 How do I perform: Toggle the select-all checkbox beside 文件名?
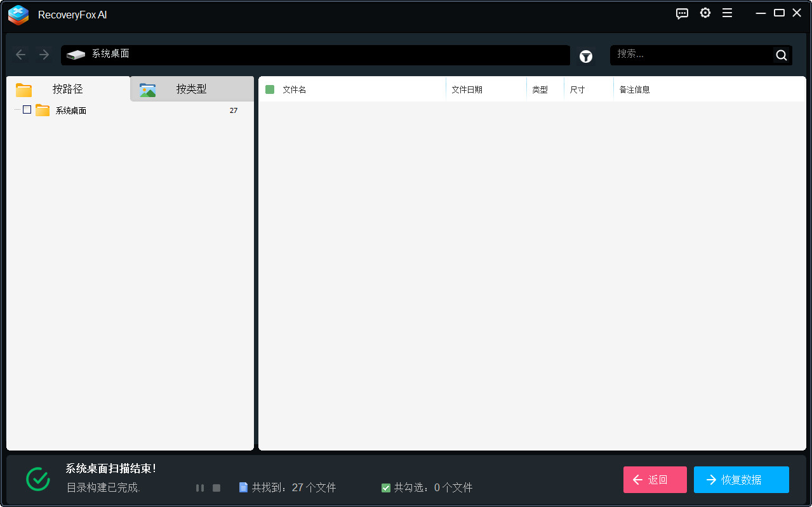click(270, 89)
